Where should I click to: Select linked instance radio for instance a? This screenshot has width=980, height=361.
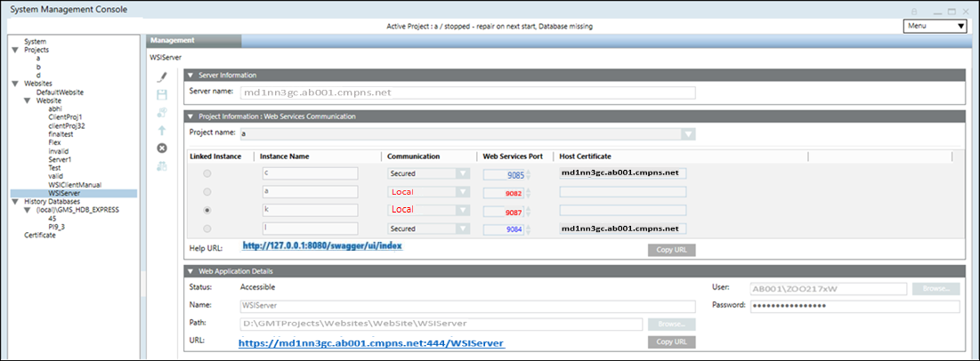207,192
